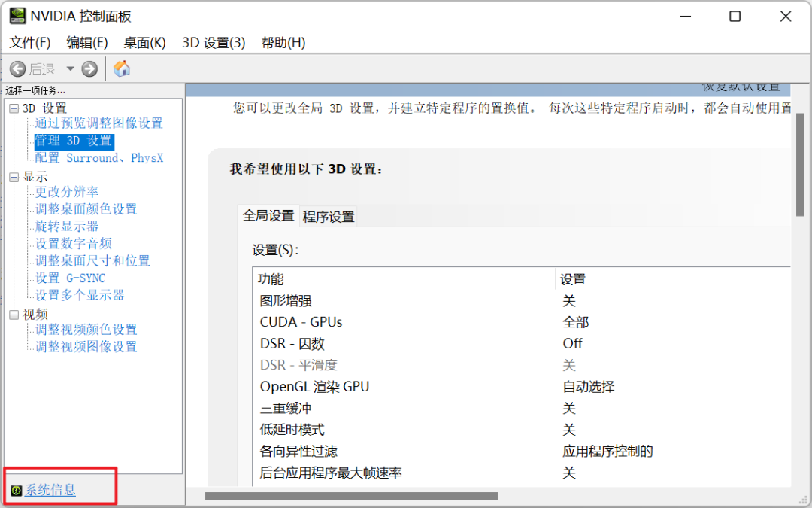The image size is (812, 508).
Task: Open the 3D 设置(3) menu
Action: pos(214,42)
